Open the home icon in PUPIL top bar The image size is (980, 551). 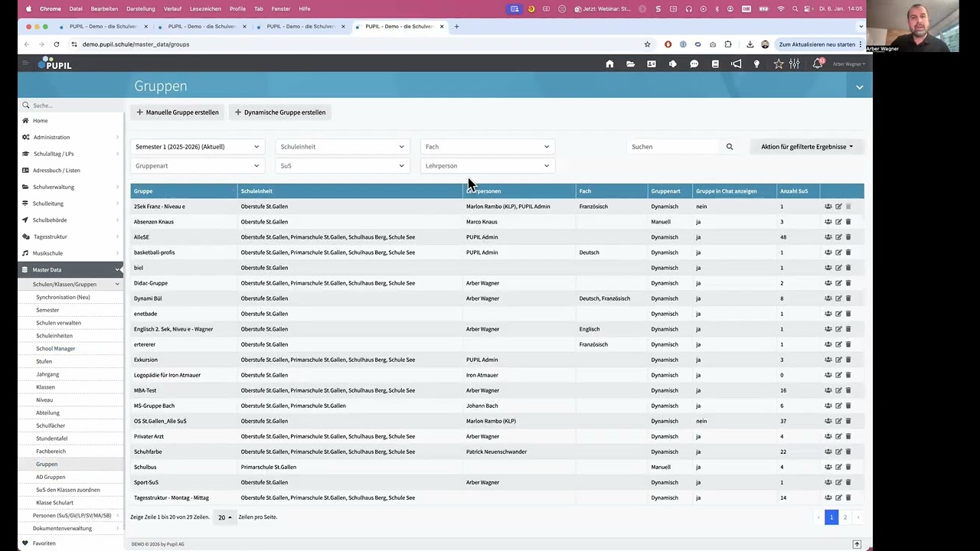609,64
